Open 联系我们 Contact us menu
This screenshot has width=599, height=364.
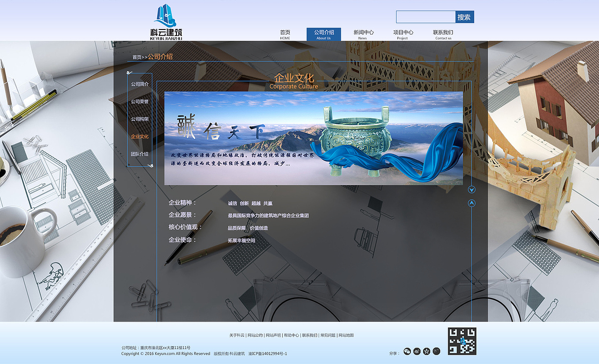(443, 35)
